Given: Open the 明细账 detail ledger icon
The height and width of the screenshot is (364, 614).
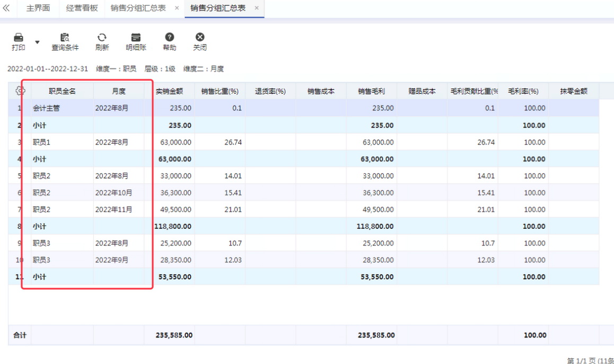Looking at the screenshot, I should 136,38.
